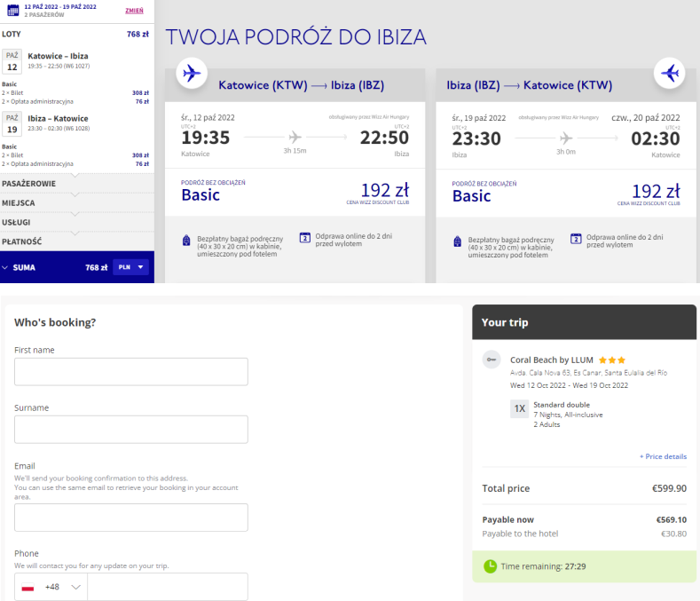Expand the SUMA total chevron
The width and height of the screenshot is (700, 601).
coord(5,268)
